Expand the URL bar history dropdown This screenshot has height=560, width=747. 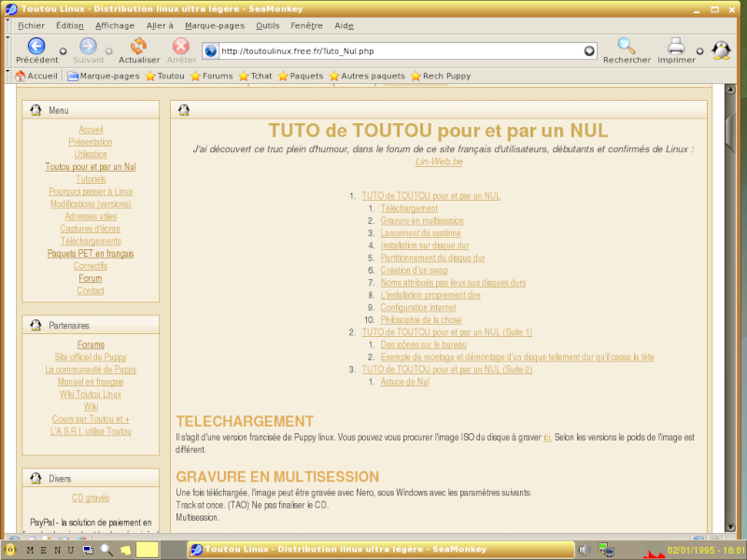[x=589, y=51]
